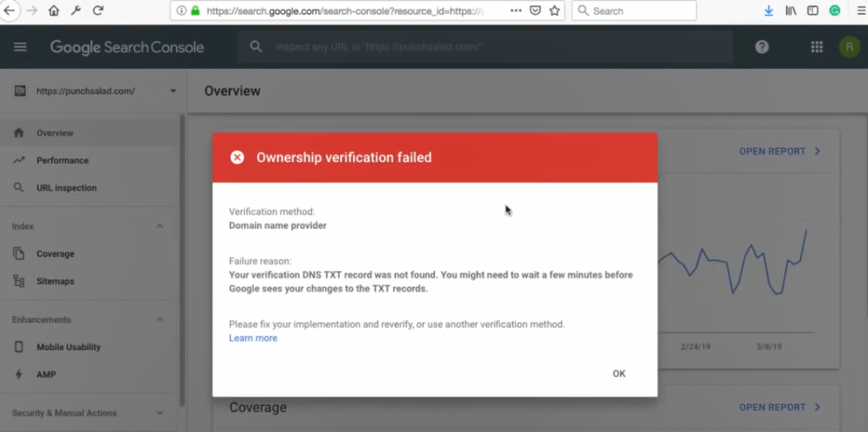The image size is (868, 432).
Task: Open the downloads arrow icon
Action: [768, 10]
